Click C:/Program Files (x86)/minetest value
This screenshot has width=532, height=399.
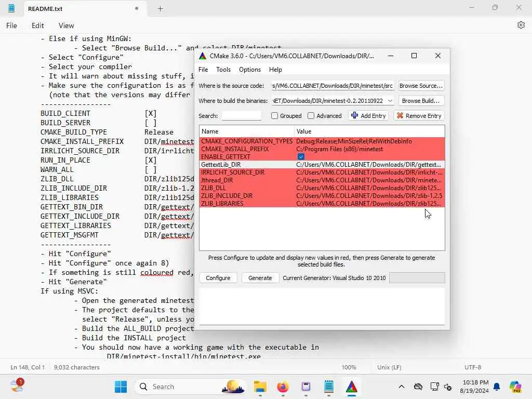point(339,149)
